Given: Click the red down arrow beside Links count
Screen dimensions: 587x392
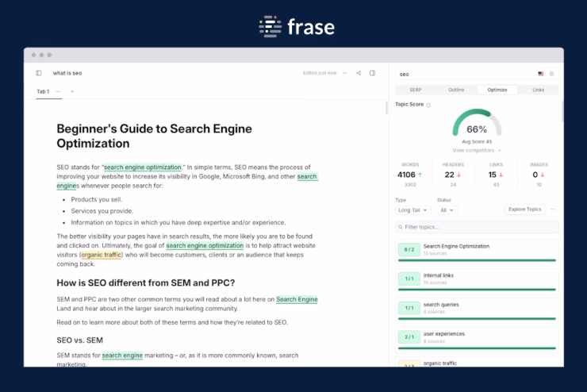Looking at the screenshot, I should 501,175.
